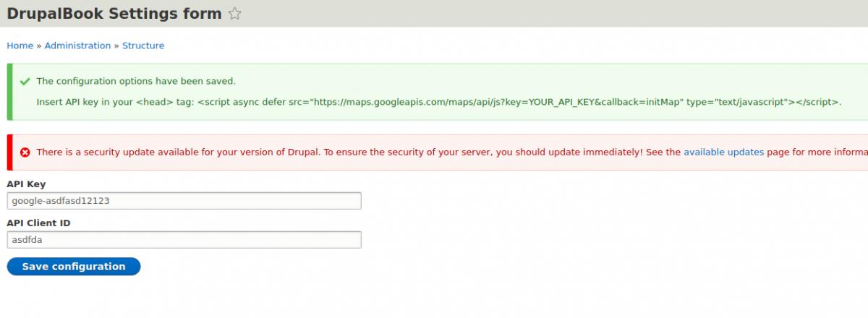Click the configuration options have been saved message
This screenshot has height=318, width=868.
(x=136, y=82)
